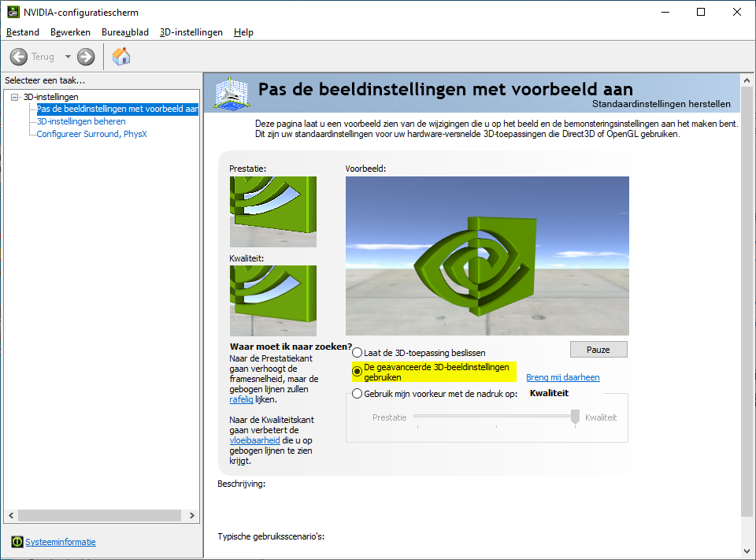756x560 pixels.
Task: Open the Bureaublad menu
Action: (x=125, y=32)
